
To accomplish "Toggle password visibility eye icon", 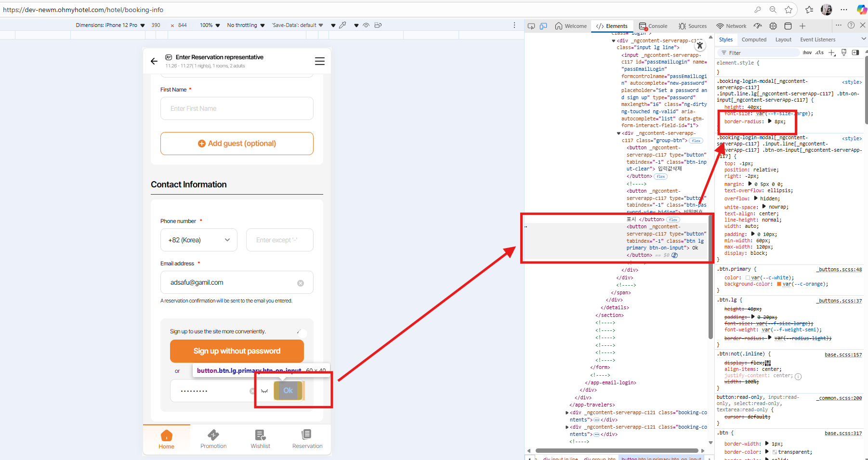I will pos(264,391).
